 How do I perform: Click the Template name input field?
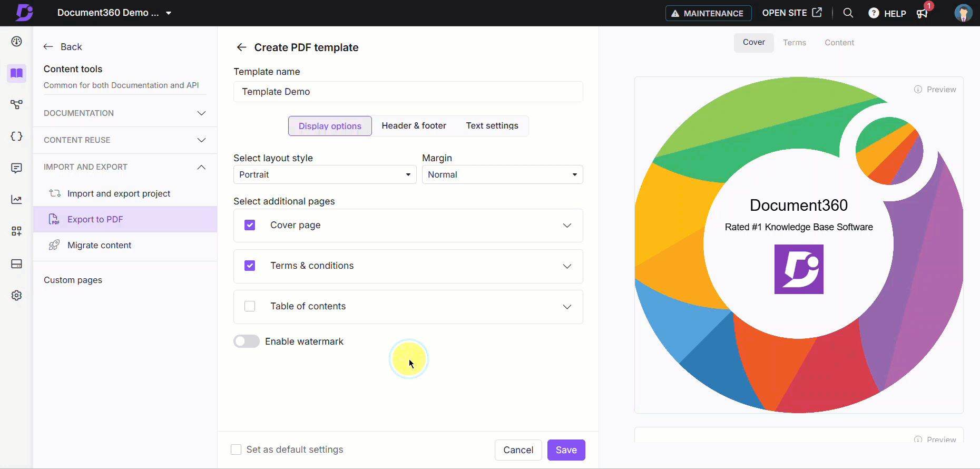[408, 92]
